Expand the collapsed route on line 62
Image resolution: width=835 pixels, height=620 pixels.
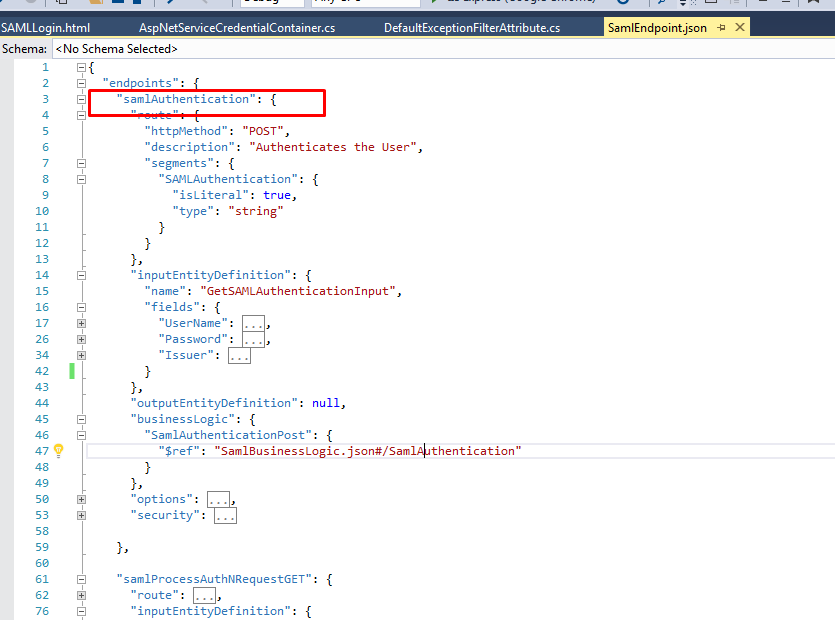81,595
